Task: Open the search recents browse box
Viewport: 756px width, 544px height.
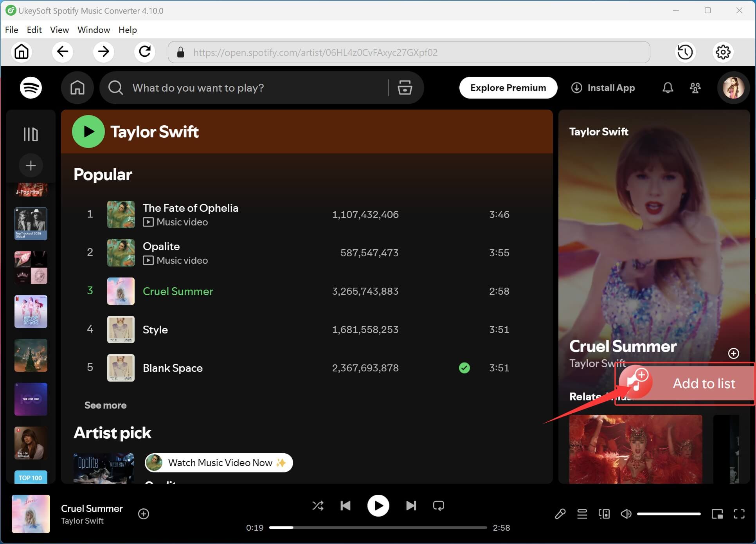Action: pyautogui.click(x=405, y=88)
